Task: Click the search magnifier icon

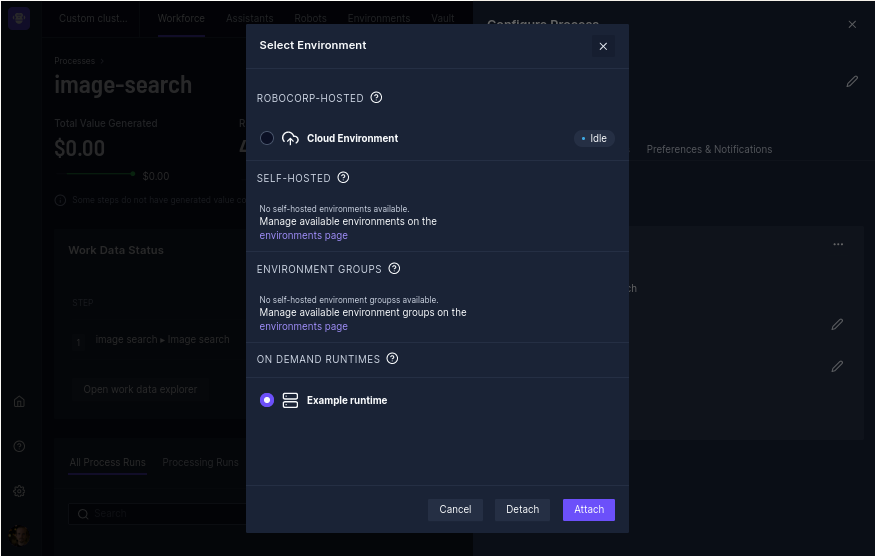Action: 83,514
